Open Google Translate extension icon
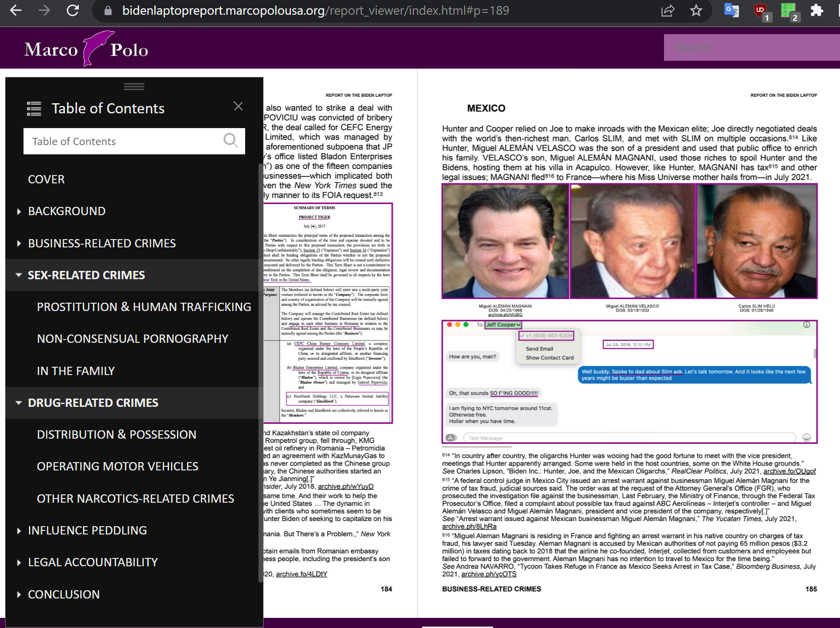 [x=731, y=10]
